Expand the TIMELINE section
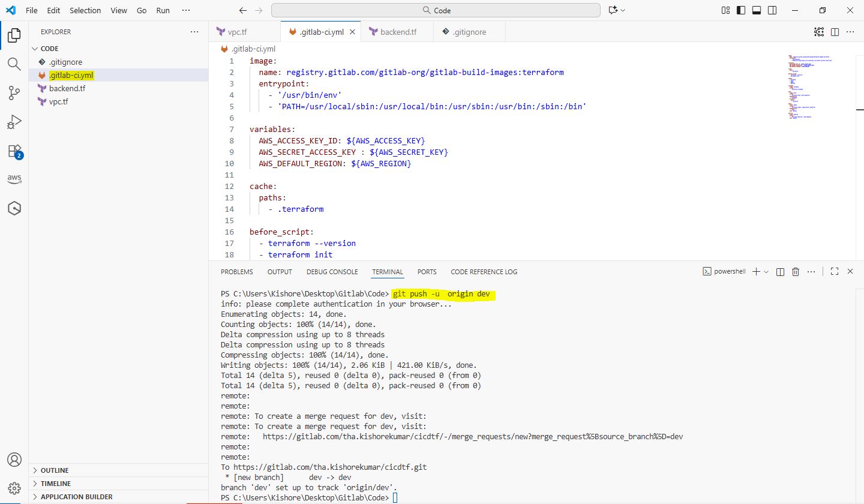The width and height of the screenshot is (864, 504). click(55, 484)
